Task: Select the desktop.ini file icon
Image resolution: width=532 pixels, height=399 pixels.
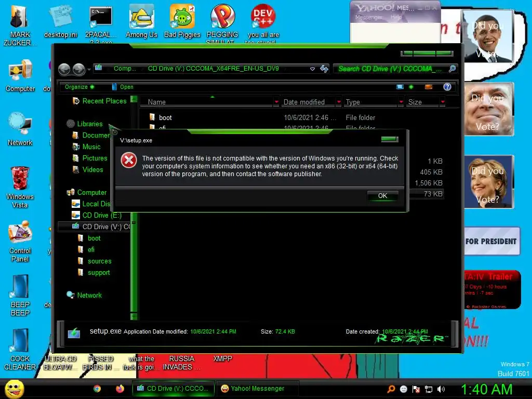Action: [x=60, y=21]
